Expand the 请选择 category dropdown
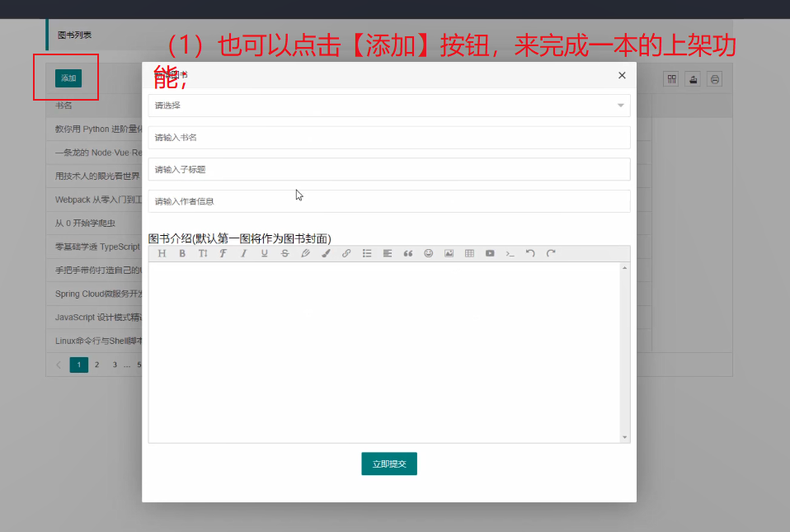Image resolution: width=790 pixels, height=532 pixels. coord(389,106)
